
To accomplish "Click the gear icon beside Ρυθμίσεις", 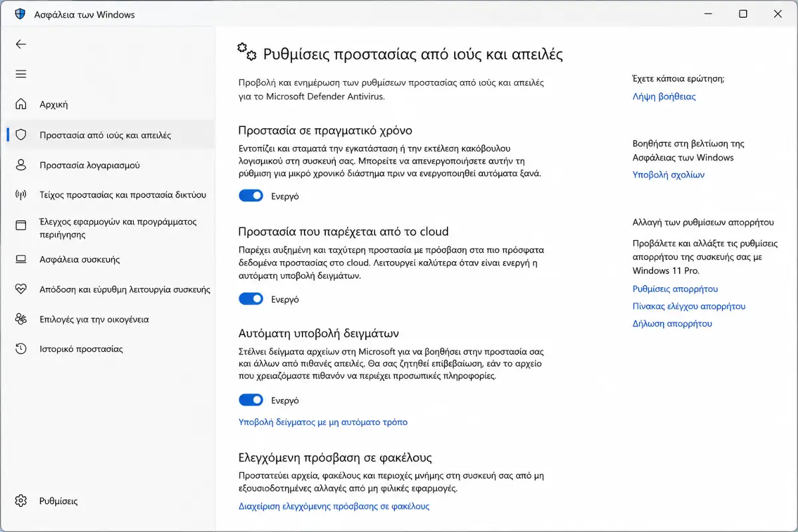I will click(21, 501).
